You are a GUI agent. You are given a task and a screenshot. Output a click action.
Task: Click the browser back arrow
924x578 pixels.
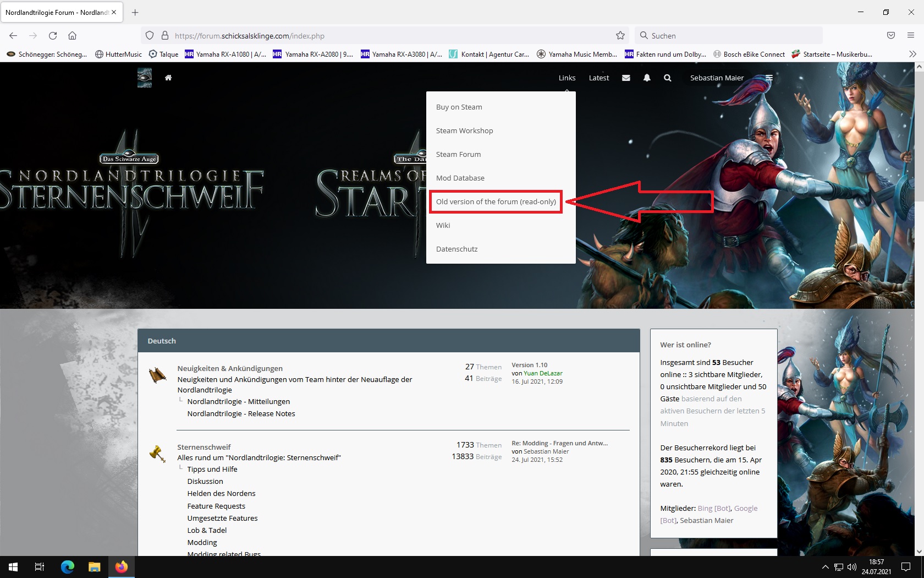coord(13,36)
